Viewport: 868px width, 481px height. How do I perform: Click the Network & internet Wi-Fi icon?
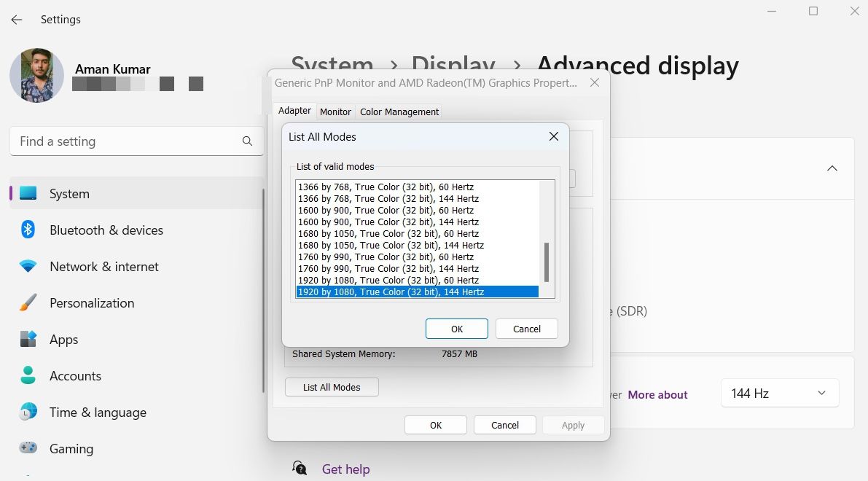click(28, 267)
